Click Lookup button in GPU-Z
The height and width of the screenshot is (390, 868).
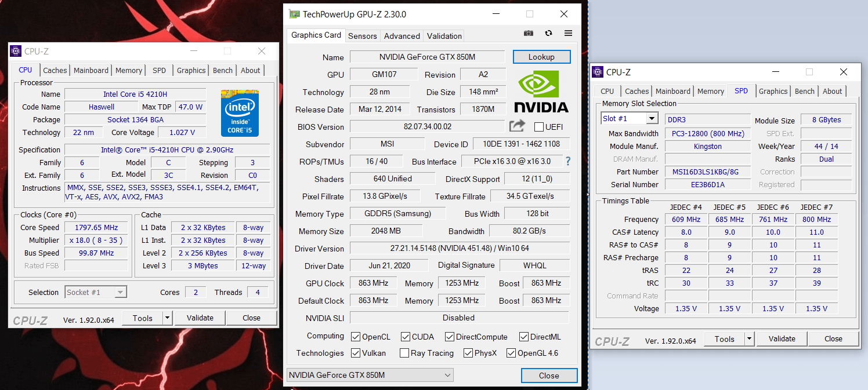click(x=542, y=57)
